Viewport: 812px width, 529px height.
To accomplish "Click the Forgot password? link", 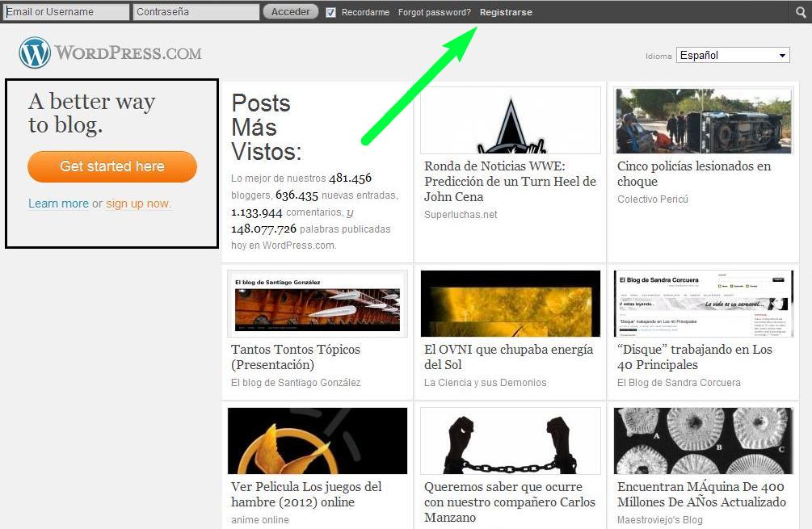I will [x=434, y=12].
